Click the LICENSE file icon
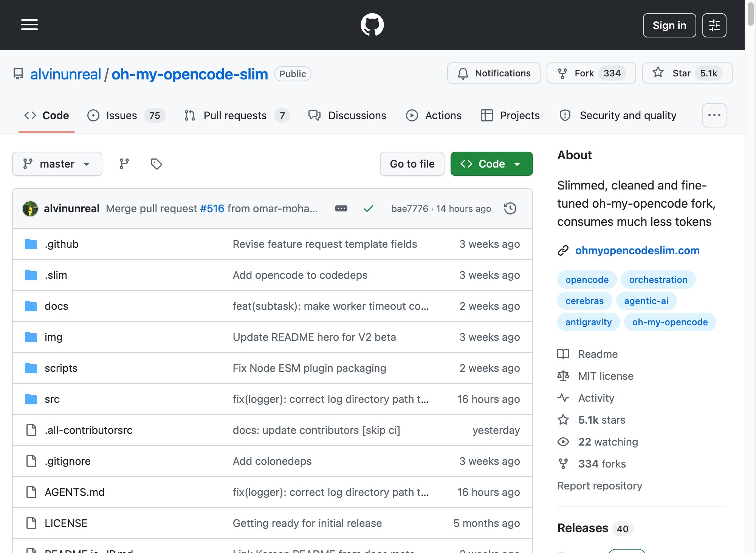This screenshot has height=553, width=756. pos(31,523)
